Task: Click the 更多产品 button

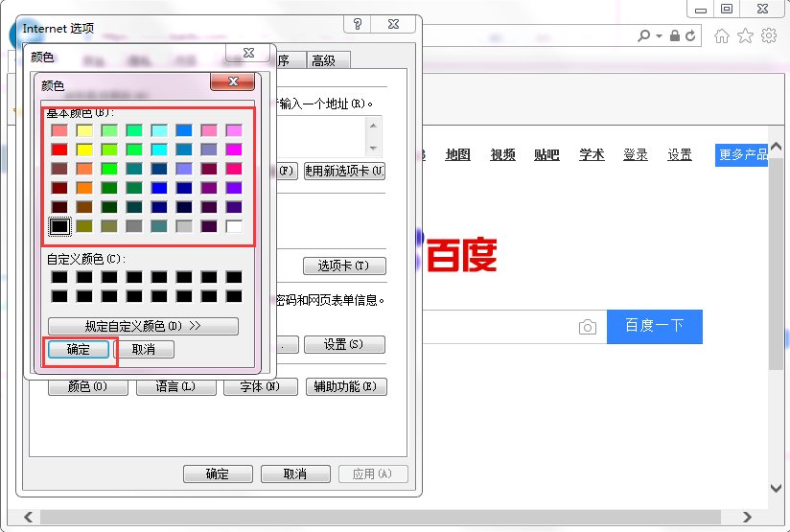Action: pyautogui.click(x=742, y=154)
